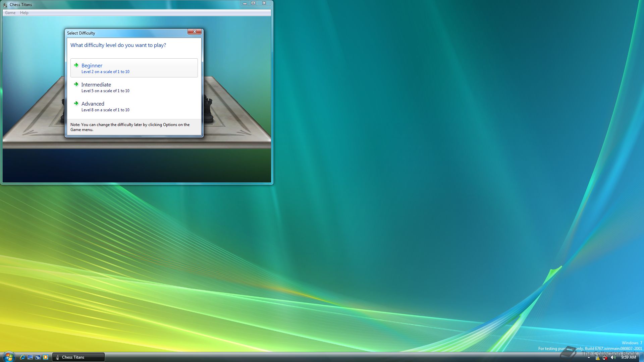Close the Chess Titans window
Screen dimensions: 644x362
[x=264, y=3]
